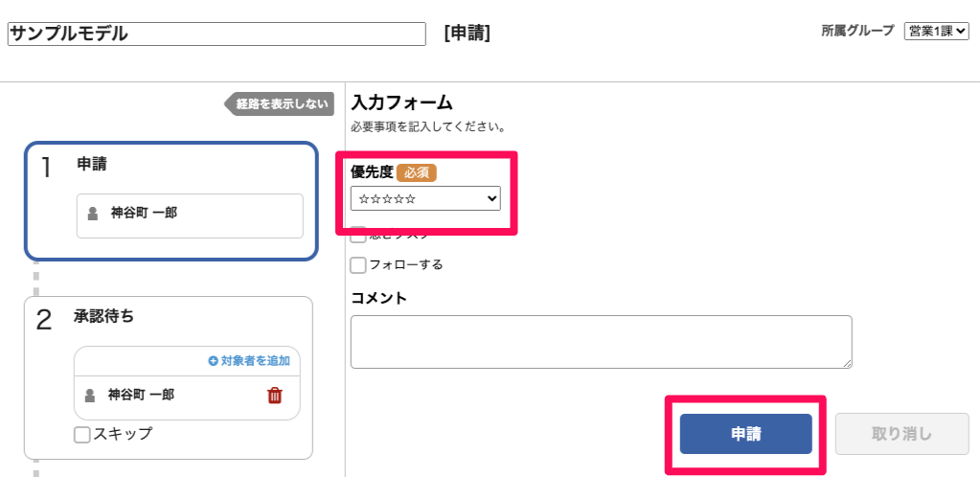Click the 経路を表示しない tag to hide route
The height and width of the screenshot is (477, 980).
[281, 104]
